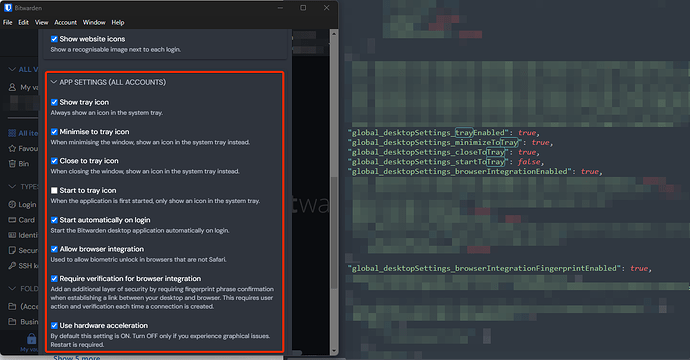Uncheck Allow browser integration
The image size is (690, 360).
click(54, 249)
